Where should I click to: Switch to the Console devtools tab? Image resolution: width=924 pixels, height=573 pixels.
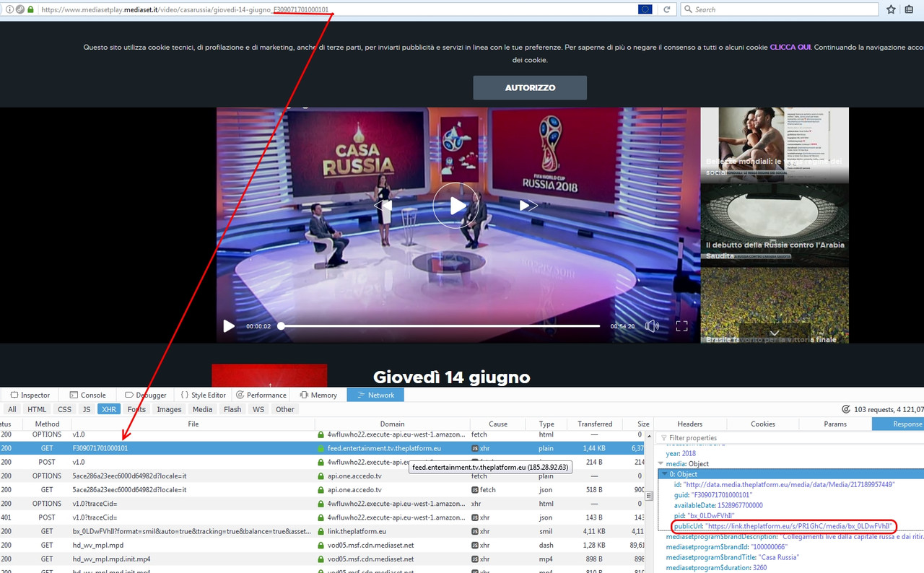[x=87, y=395]
